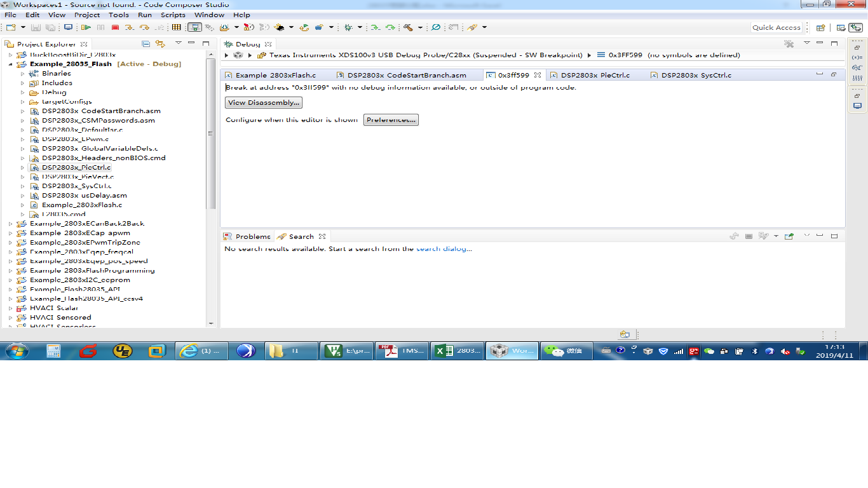The height and width of the screenshot is (488, 868).
Task: Switch to CCS Edit perspective icon
Action: tap(841, 27)
